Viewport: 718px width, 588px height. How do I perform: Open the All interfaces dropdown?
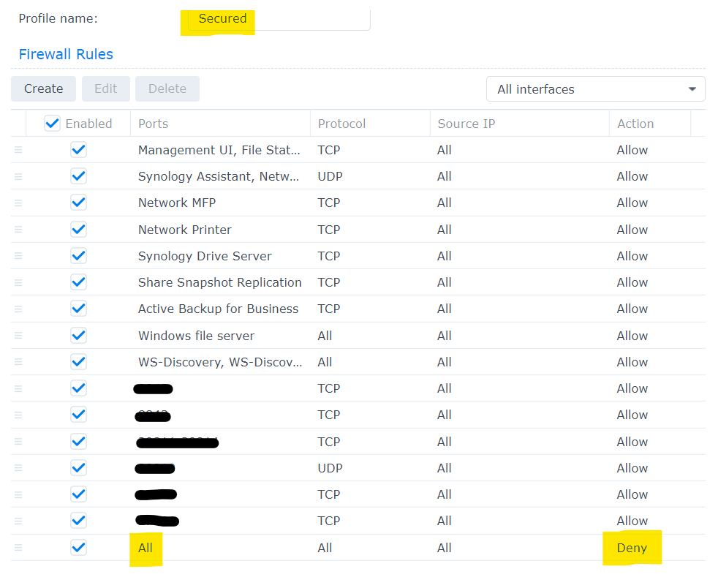595,89
